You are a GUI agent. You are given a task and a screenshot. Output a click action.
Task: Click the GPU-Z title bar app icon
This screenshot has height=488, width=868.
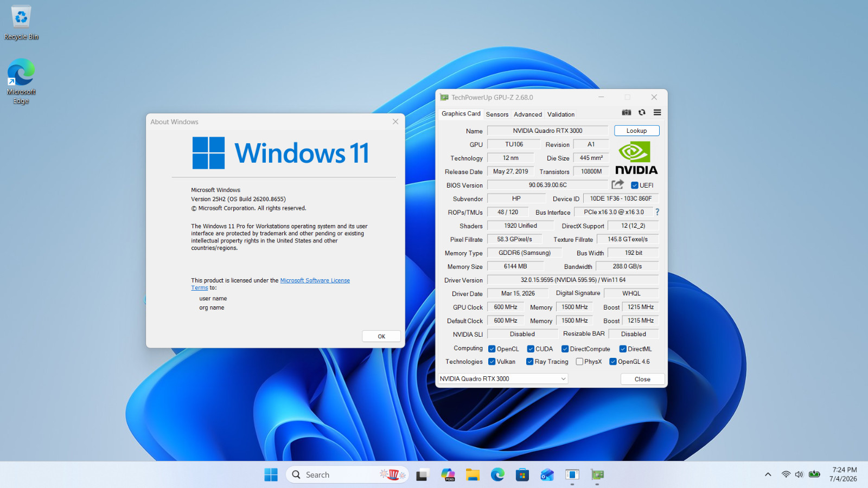pyautogui.click(x=444, y=98)
